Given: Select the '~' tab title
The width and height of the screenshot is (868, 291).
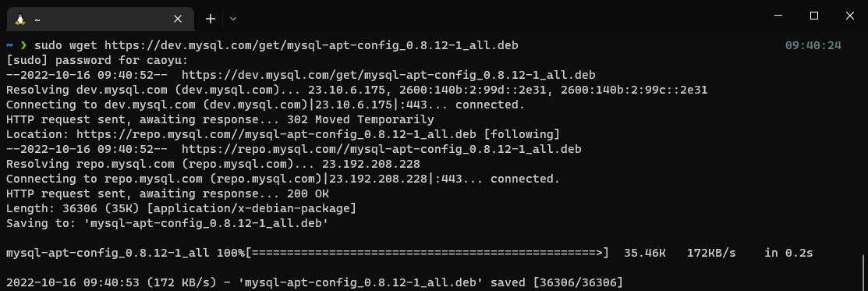Looking at the screenshot, I should pos(37,20).
